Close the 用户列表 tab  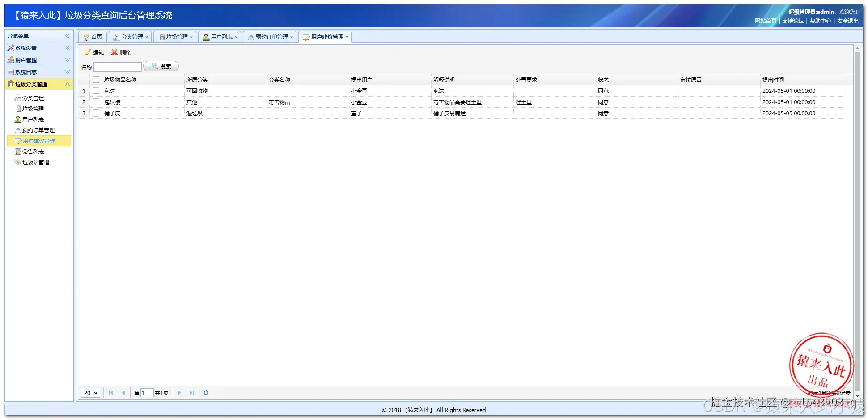click(x=236, y=38)
